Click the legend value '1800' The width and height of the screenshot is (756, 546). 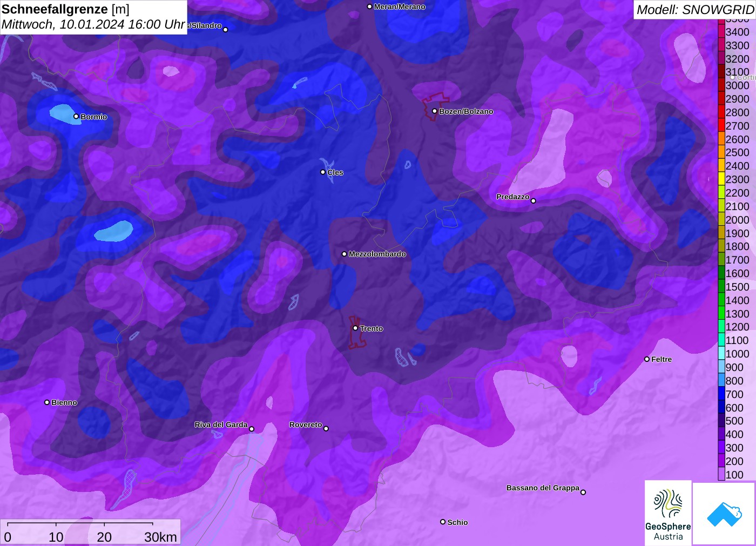[x=737, y=246]
